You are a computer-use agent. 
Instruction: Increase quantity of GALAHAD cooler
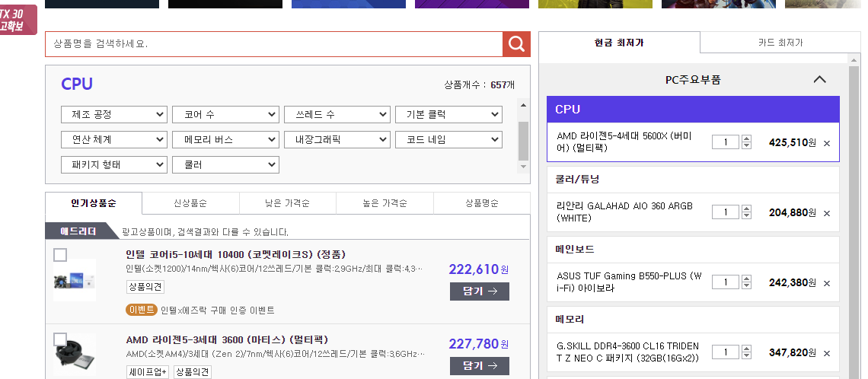pos(746,209)
